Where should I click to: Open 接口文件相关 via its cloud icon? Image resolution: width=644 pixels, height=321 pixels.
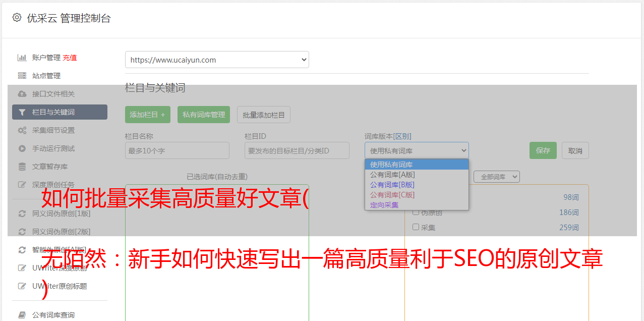pyautogui.click(x=22, y=94)
